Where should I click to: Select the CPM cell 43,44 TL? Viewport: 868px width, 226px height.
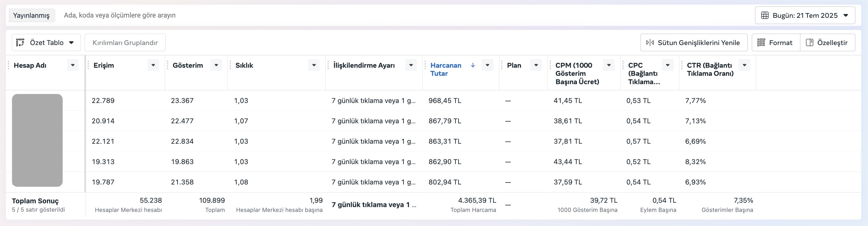568,162
